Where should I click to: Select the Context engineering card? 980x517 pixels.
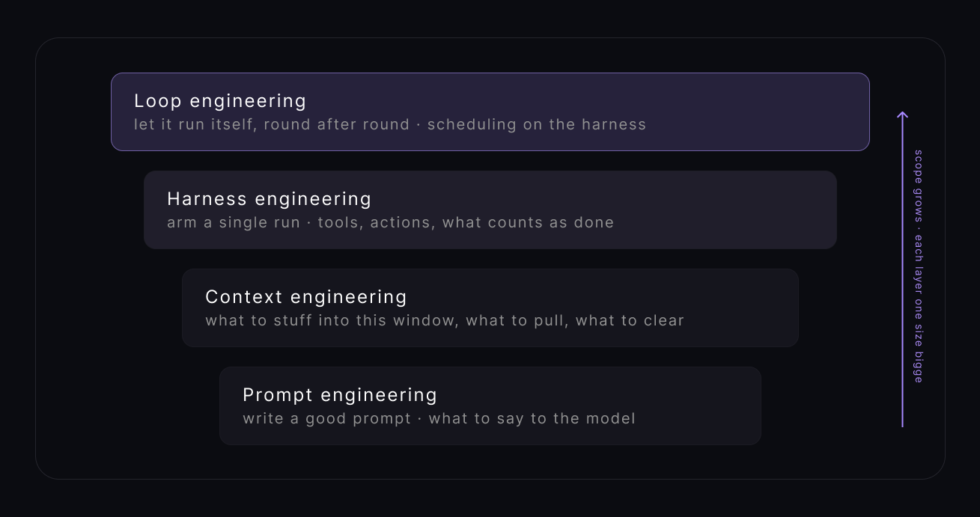pyautogui.click(x=490, y=308)
